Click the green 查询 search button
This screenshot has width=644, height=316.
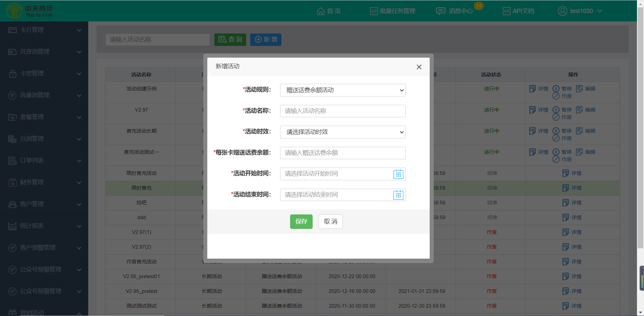pyautogui.click(x=230, y=40)
